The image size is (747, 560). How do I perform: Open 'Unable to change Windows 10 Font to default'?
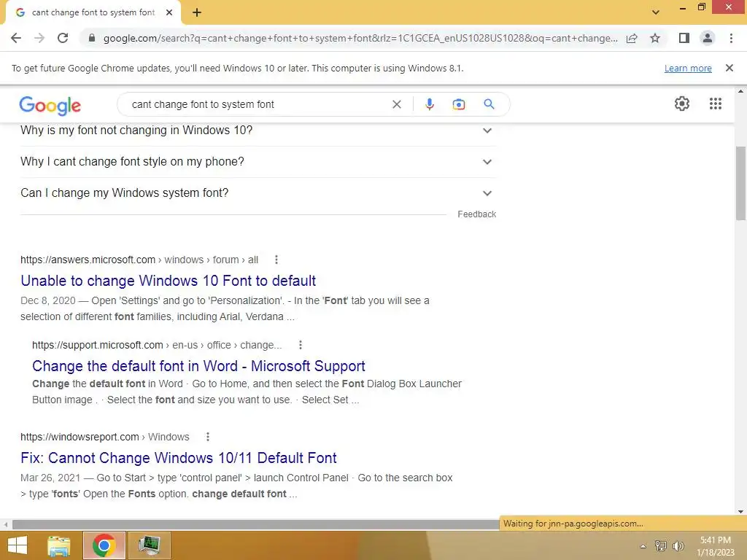pos(169,281)
